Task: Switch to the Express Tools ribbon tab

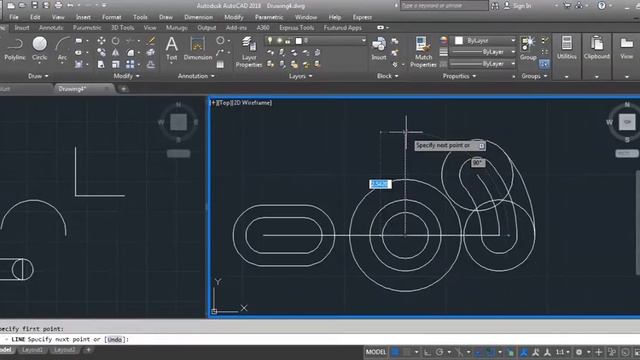Action: 296,28
